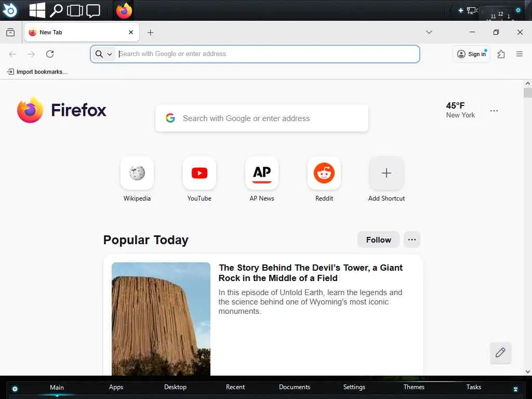Viewport: 532px width, 399px height.
Task: Click the plus icon in system tray
Action: point(460,10)
